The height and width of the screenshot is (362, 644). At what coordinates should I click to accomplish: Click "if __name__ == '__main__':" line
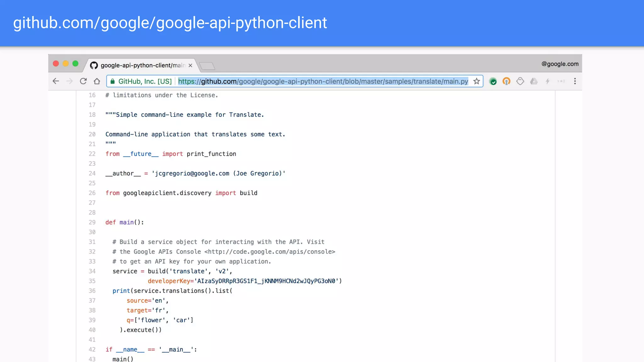(x=151, y=350)
